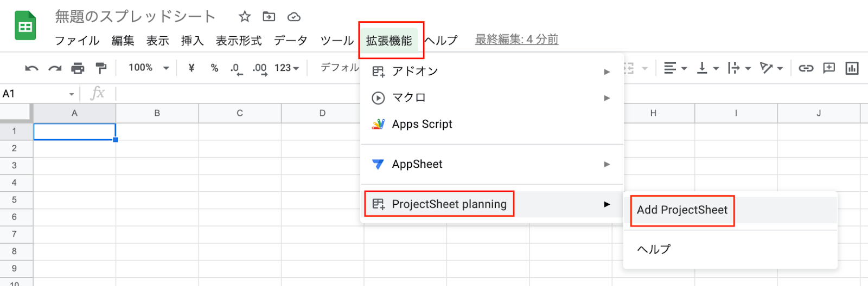Increase decimal places
The image size is (868, 286).
pyautogui.click(x=260, y=69)
